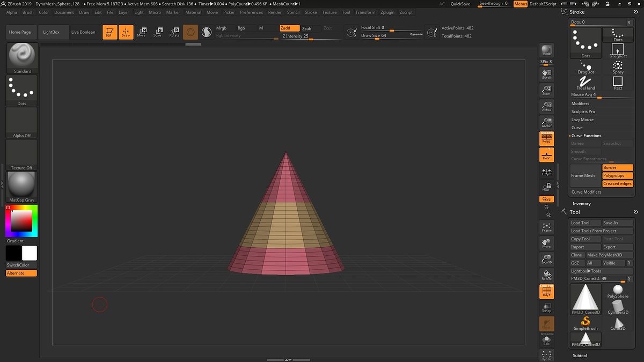Activate Edit mode button
This screenshot has height=362, width=644.
109,32
